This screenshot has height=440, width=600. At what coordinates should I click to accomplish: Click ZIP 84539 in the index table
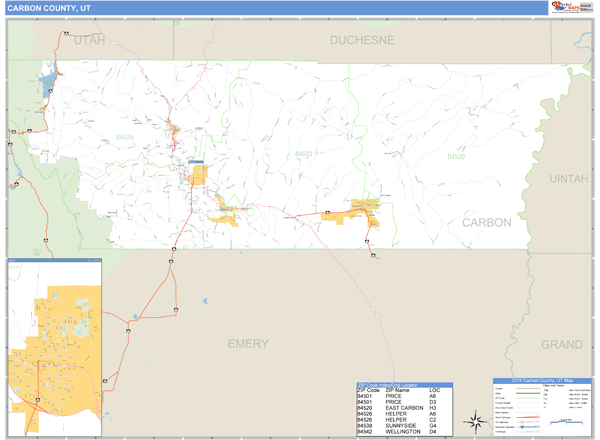[364, 425]
